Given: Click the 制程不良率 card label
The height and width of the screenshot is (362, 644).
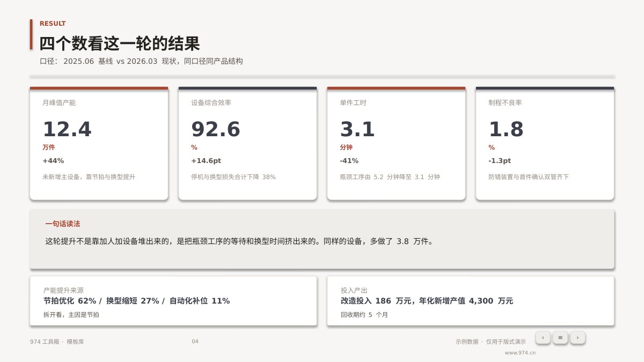Looking at the screenshot, I should click(505, 102).
